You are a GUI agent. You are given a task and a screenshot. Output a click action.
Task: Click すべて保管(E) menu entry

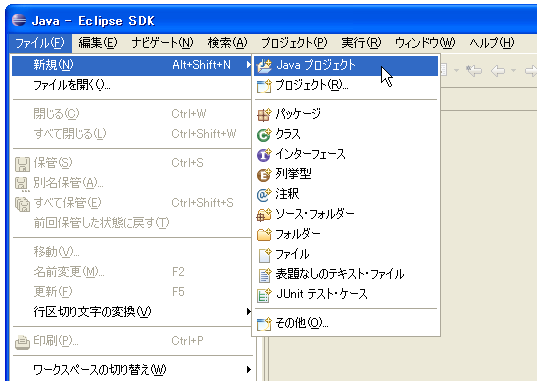coord(132,203)
